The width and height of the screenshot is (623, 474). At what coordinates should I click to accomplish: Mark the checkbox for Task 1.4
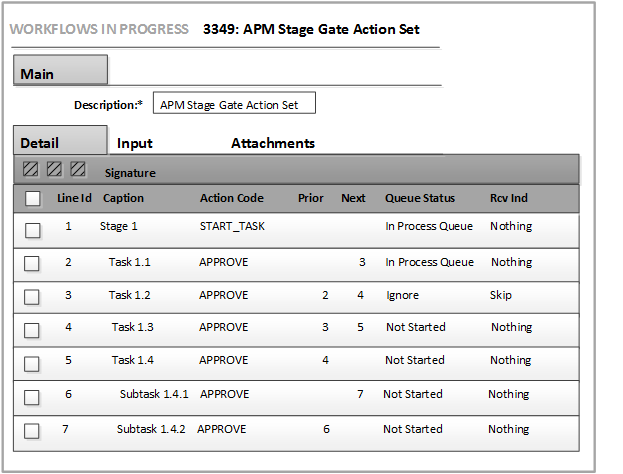pos(32,362)
